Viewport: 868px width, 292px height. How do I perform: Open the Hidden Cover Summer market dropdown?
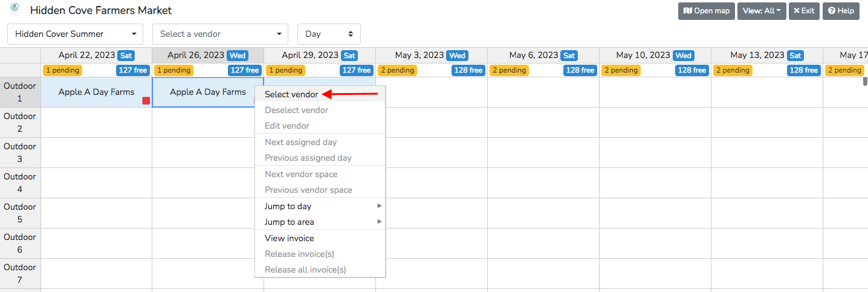pyautogui.click(x=75, y=34)
